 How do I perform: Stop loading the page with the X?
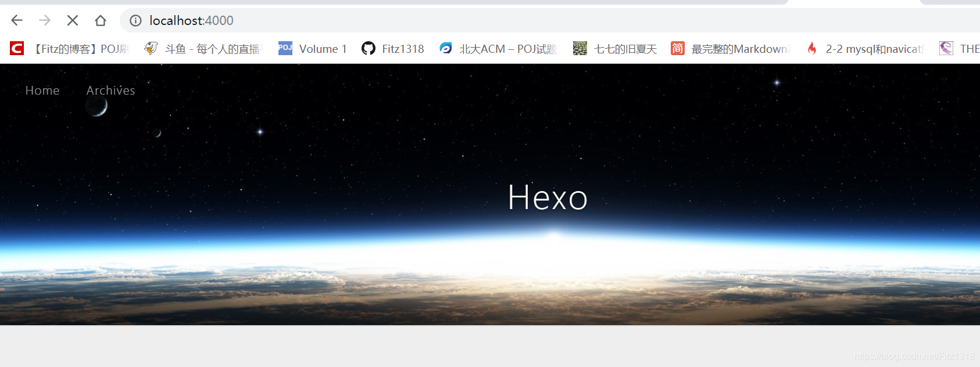tap(73, 20)
